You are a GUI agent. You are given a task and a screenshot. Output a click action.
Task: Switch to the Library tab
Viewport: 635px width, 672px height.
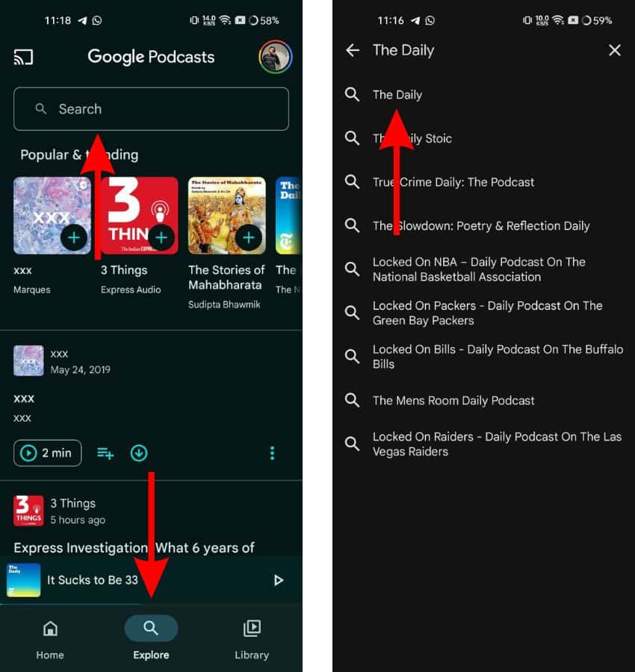(x=252, y=639)
